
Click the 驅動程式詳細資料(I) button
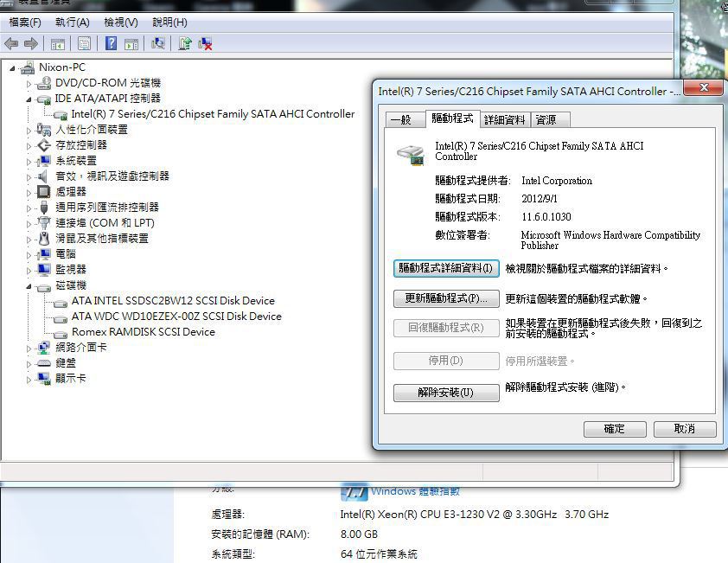point(446,268)
